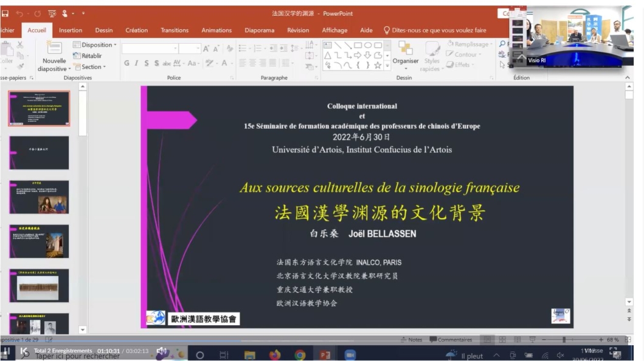Toggle the Notes pane in status bar
Viewport: 644px width, 361px height.
coord(412,340)
